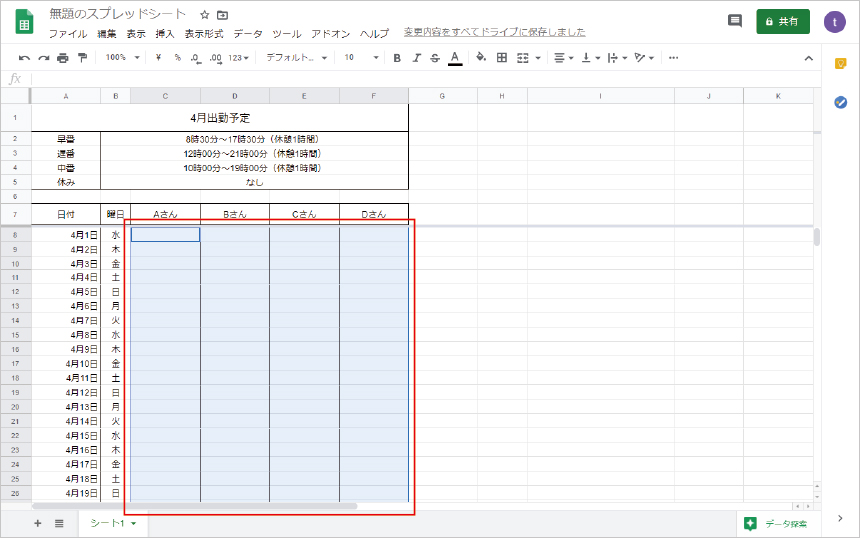Click the More toolbar options icon
Screen dimensions: 860x538
[674, 58]
